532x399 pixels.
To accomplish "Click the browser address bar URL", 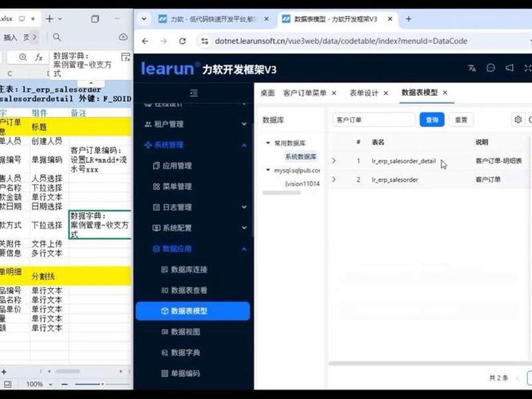I will point(341,41).
